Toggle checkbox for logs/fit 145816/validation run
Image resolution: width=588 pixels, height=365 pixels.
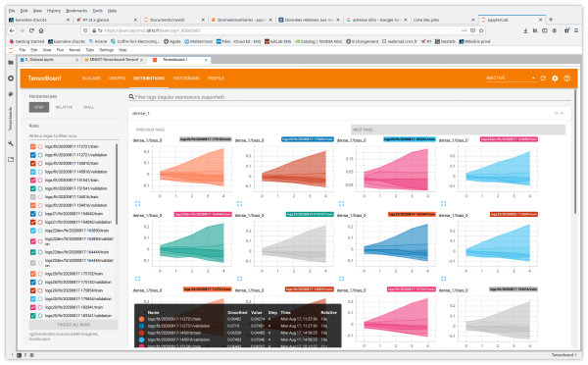33,172
